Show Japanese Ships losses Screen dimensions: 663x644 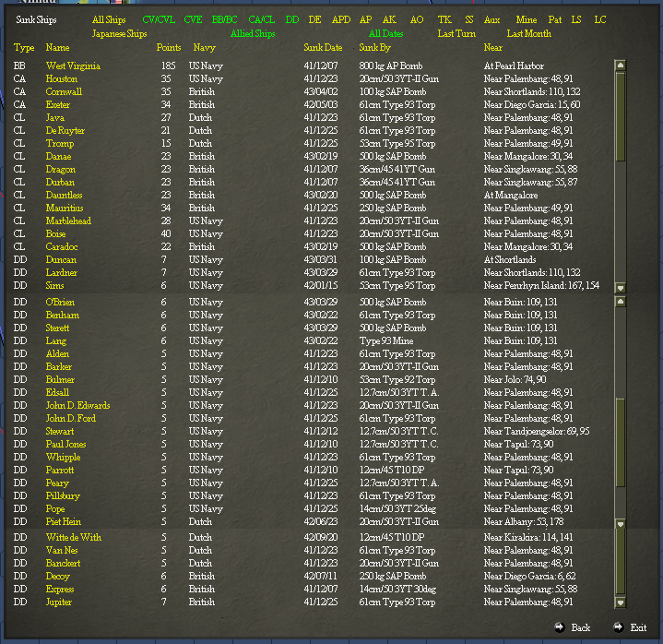click(x=120, y=34)
